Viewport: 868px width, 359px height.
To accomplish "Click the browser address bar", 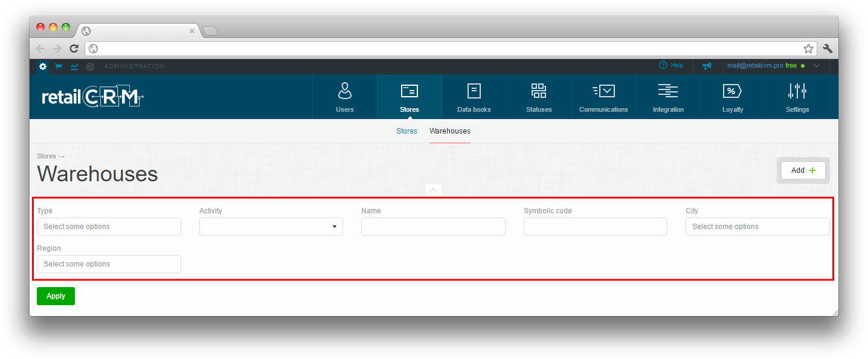I will tap(451, 48).
